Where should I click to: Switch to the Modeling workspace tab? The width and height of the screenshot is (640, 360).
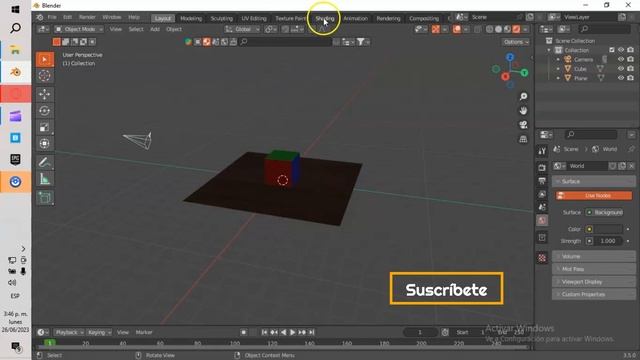click(x=191, y=18)
